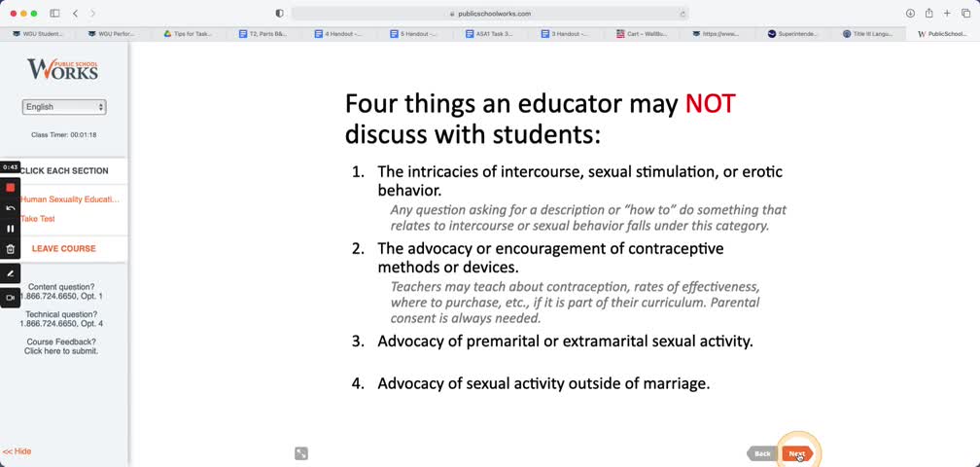
Task: Go to previous slide with Back button
Action: click(x=762, y=454)
